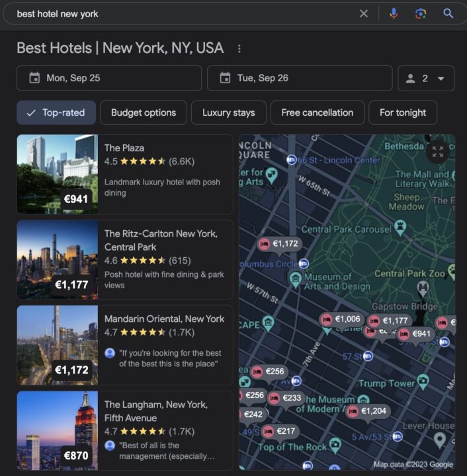Click the Trump Tower camera marker
This screenshot has width=467, height=476.
pos(423,381)
